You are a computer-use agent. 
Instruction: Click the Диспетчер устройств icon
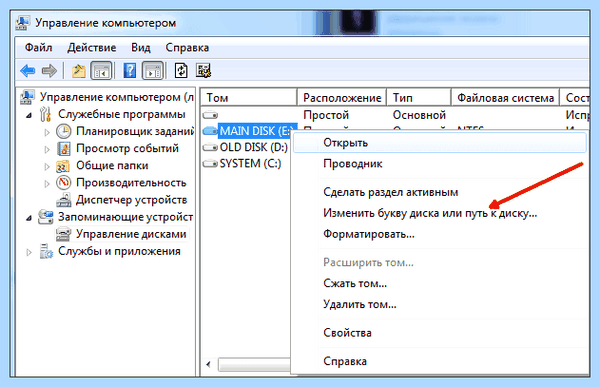[x=64, y=200]
